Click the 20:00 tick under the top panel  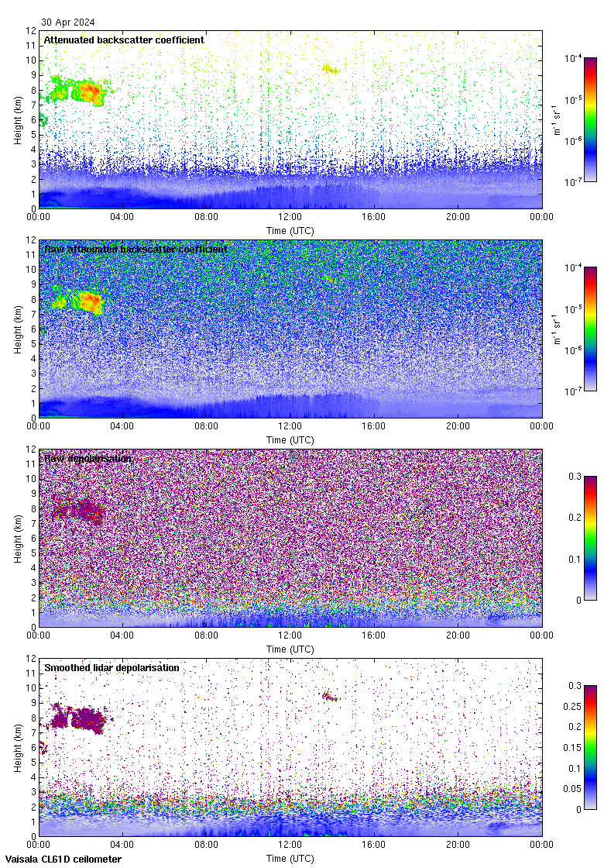[x=458, y=217]
